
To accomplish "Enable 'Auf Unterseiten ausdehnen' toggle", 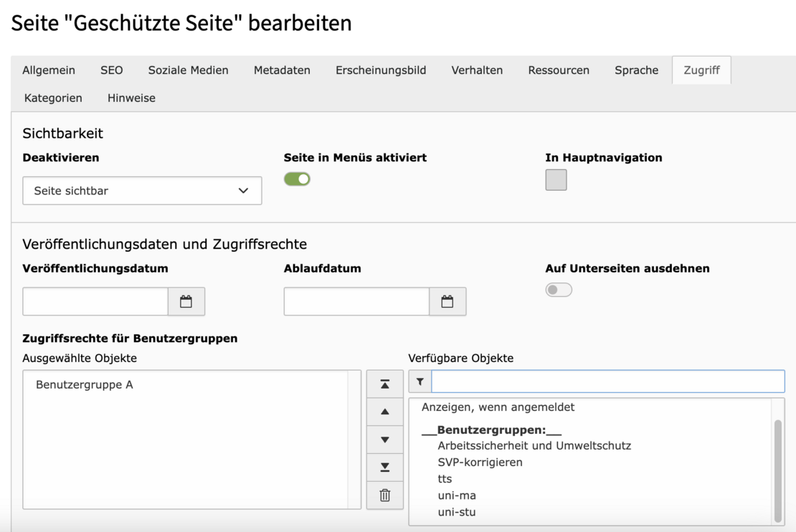I will (559, 290).
